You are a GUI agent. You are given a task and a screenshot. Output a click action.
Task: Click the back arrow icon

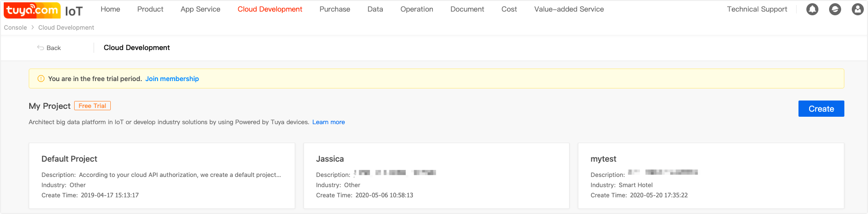pyautogui.click(x=40, y=48)
